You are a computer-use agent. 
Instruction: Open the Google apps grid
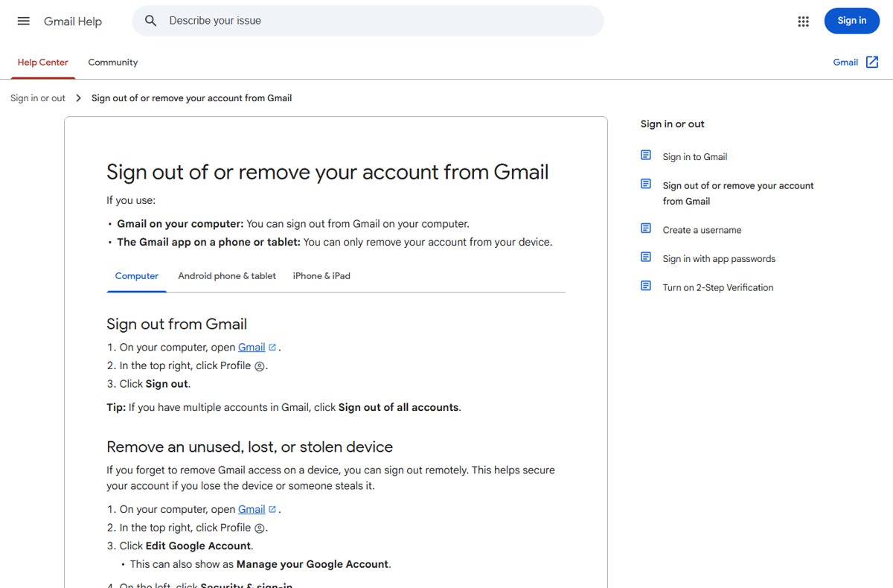coord(803,21)
